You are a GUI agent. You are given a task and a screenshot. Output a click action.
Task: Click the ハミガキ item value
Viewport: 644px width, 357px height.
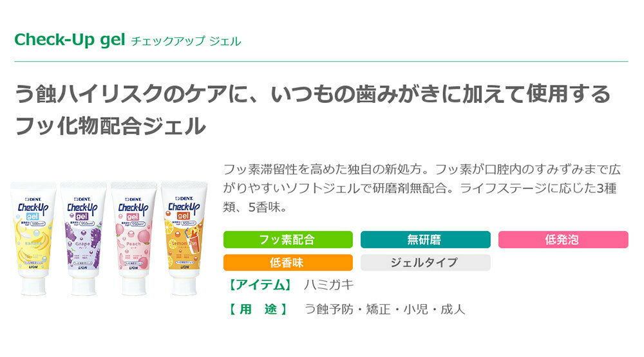point(328,285)
